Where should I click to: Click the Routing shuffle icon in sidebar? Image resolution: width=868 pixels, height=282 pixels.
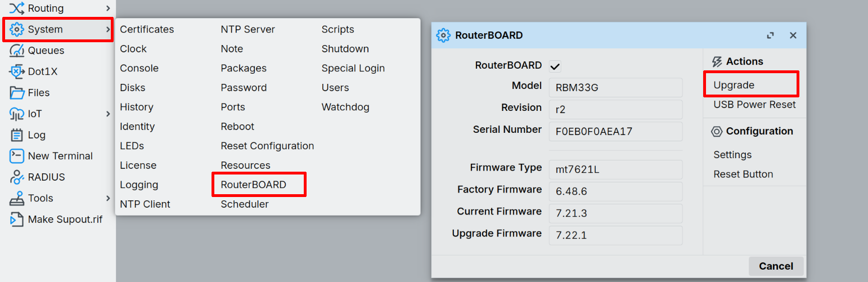tap(17, 8)
